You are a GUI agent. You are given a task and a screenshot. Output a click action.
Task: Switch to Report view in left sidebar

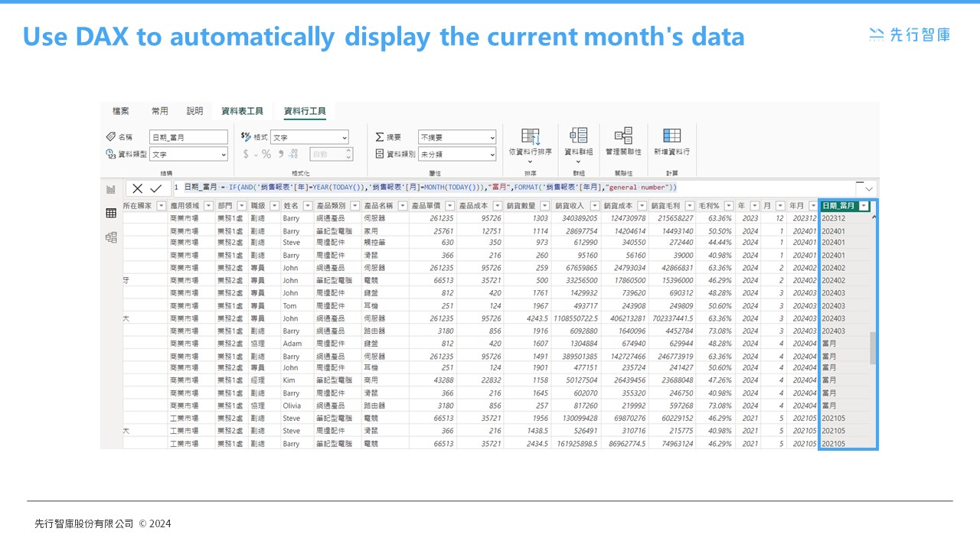pyautogui.click(x=111, y=189)
